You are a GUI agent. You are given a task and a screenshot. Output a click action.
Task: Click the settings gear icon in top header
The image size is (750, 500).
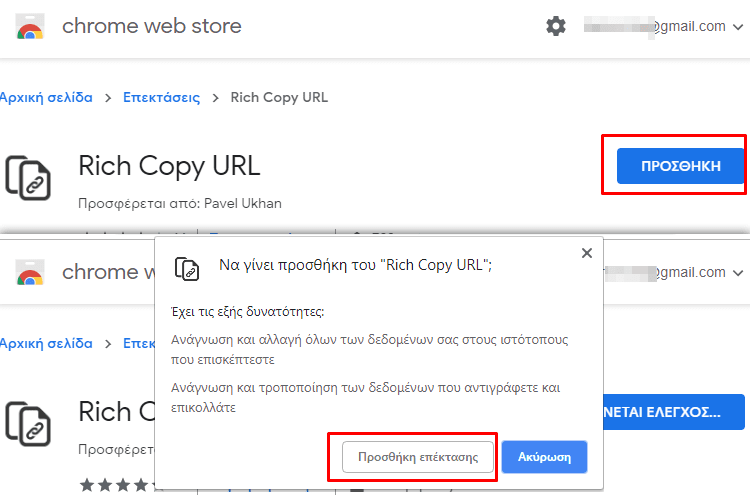[556, 26]
